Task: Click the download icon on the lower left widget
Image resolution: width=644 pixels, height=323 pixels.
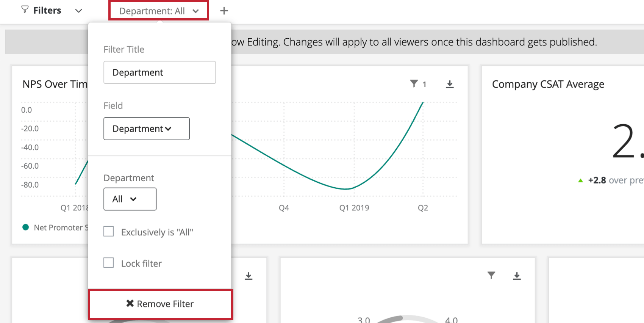Action: coord(249,276)
